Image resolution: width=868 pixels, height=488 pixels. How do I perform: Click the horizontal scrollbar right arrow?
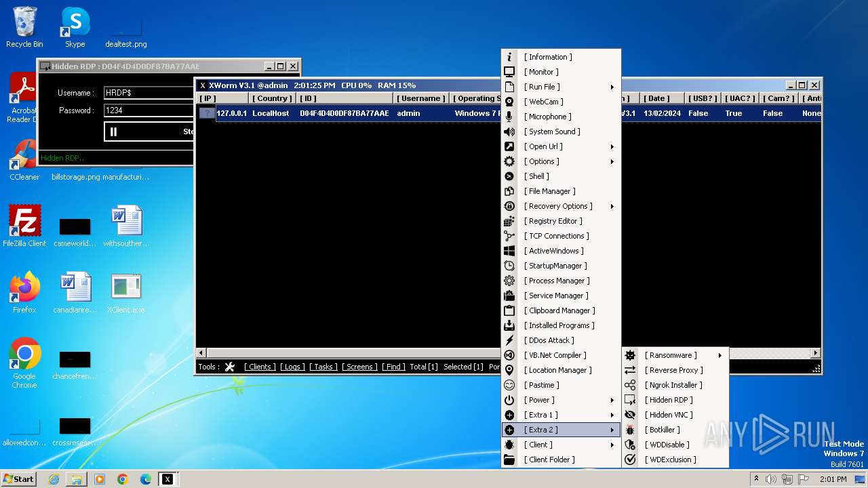816,353
